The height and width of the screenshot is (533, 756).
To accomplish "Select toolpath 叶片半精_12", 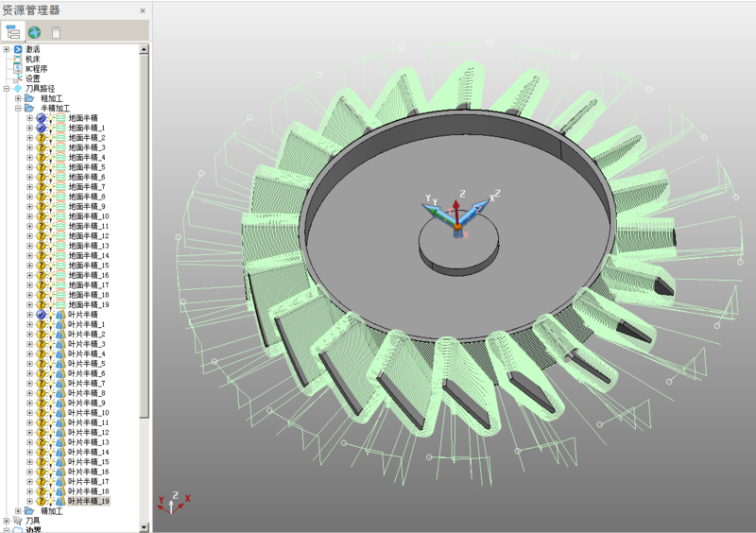I will [88, 433].
